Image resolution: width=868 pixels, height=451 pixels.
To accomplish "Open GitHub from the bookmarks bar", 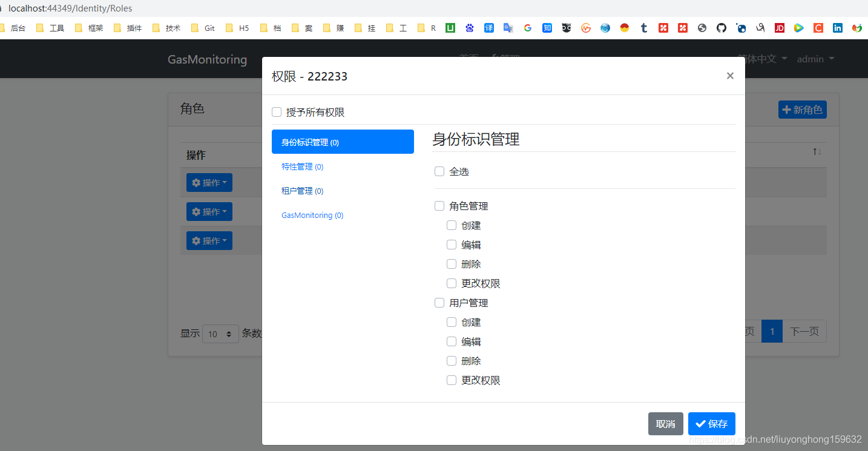I will click(x=721, y=27).
